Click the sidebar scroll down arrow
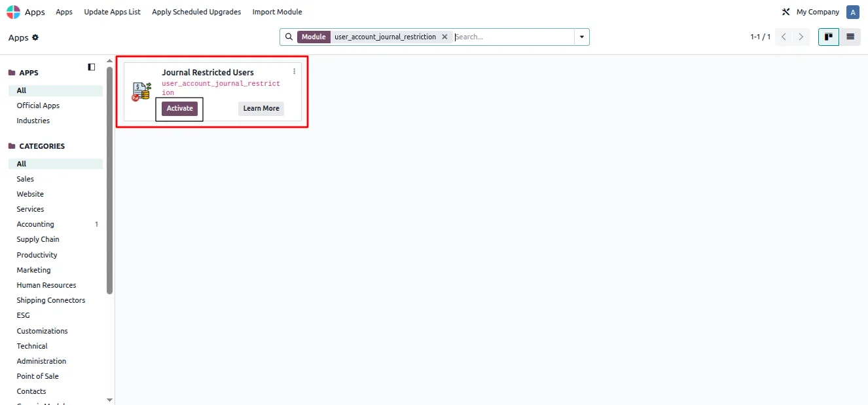 [x=109, y=400]
